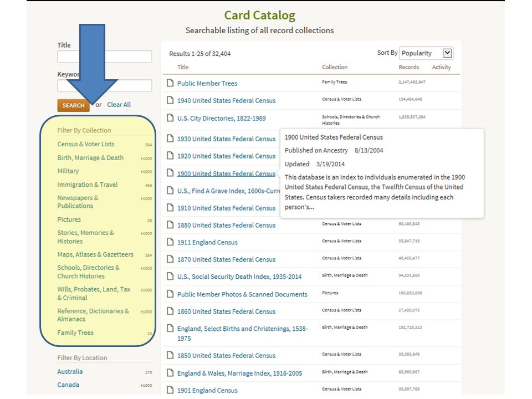Screen dimensions: 532x399
Task: Open 1920 United States Federal Census link
Action: pyautogui.click(x=226, y=156)
